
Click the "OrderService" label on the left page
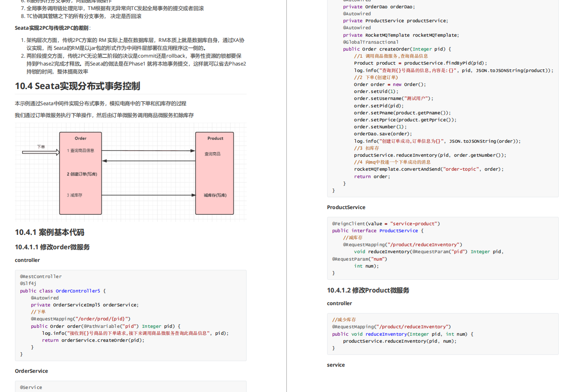pyautogui.click(x=31, y=371)
